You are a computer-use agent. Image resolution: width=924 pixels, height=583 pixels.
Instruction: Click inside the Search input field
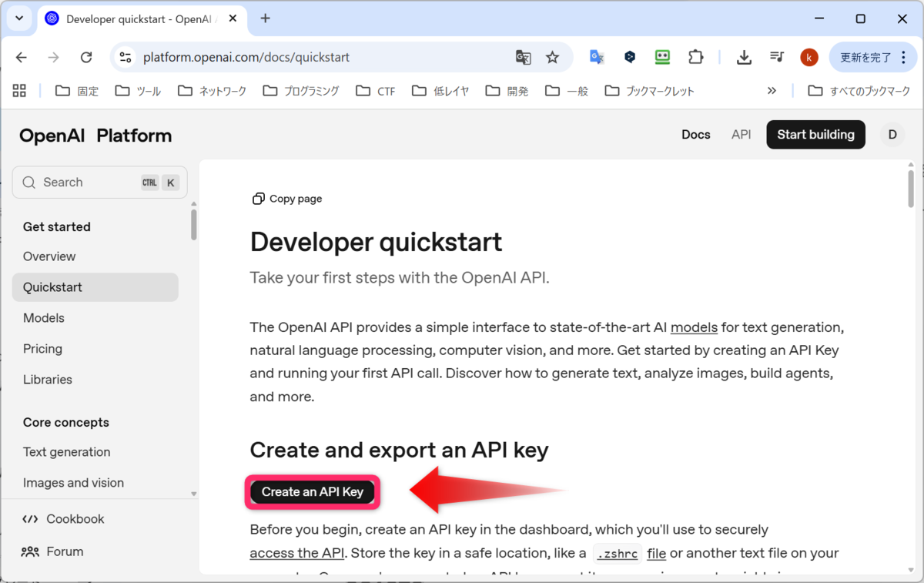(x=85, y=182)
